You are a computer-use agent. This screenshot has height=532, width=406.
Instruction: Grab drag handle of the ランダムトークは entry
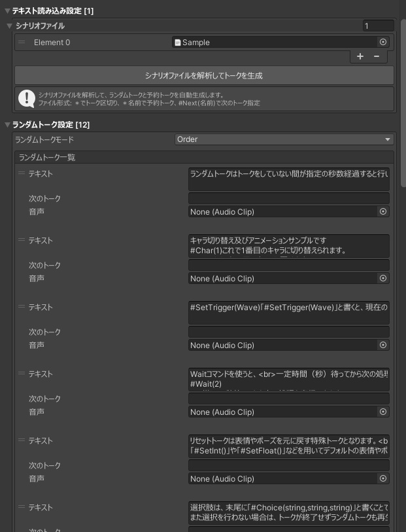pyautogui.click(x=22, y=173)
